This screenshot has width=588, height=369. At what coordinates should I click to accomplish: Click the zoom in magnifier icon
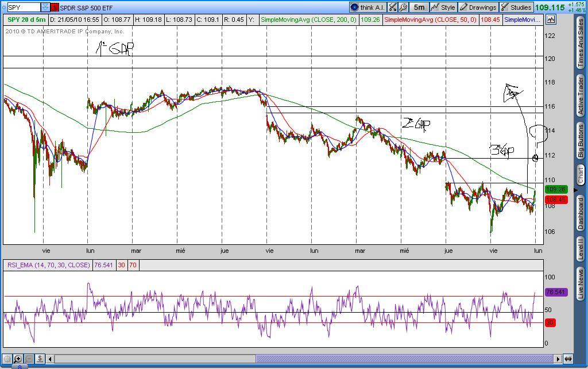[18, 359]
